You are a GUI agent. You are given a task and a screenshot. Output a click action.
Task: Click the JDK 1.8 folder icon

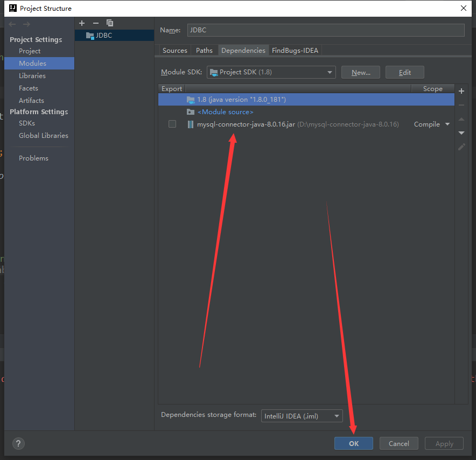coord(190,100)
